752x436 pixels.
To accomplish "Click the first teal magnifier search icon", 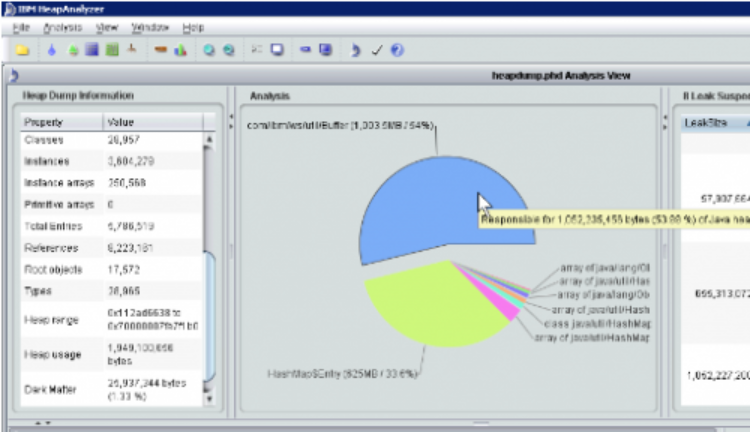I will pos(209,50).
